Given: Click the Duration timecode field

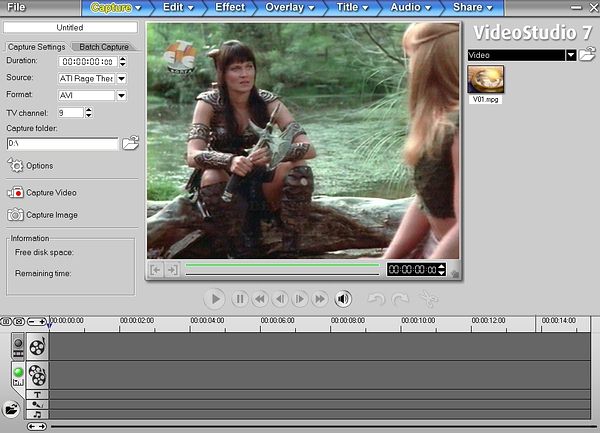Looking at the screenshot, I should [88, 61].
